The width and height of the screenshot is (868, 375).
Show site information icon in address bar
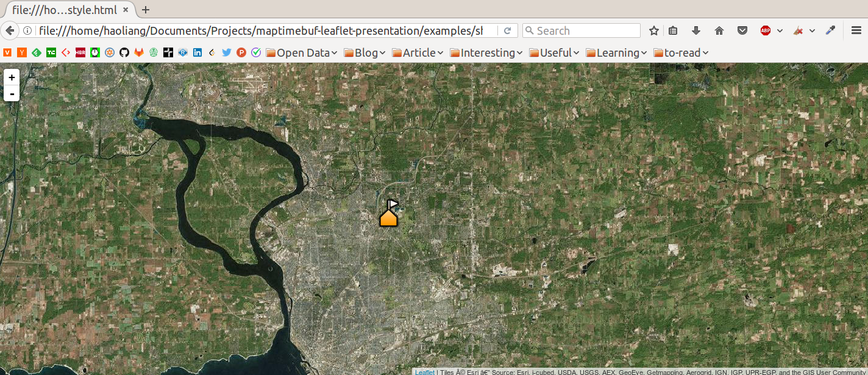(x=27, y=30)
